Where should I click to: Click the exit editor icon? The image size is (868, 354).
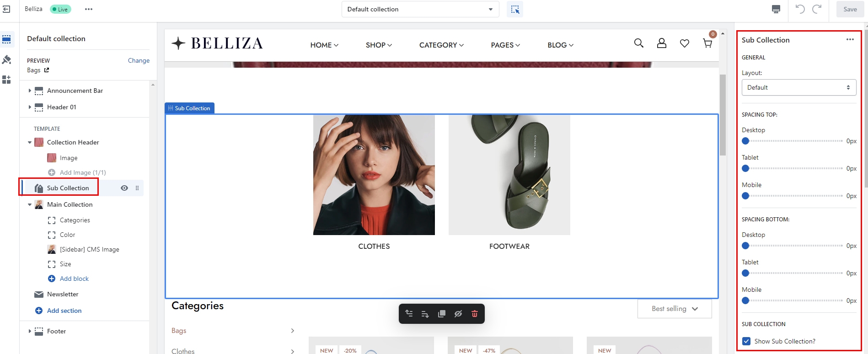click(x=7, y=9)
